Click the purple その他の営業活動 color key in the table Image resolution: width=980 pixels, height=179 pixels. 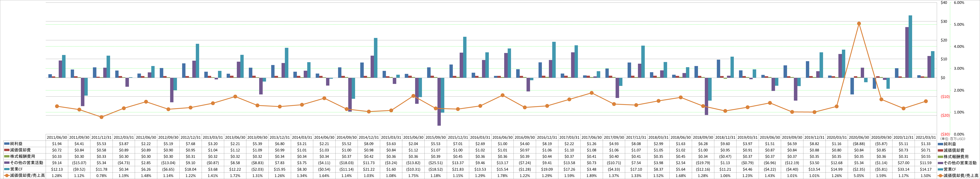7,163
